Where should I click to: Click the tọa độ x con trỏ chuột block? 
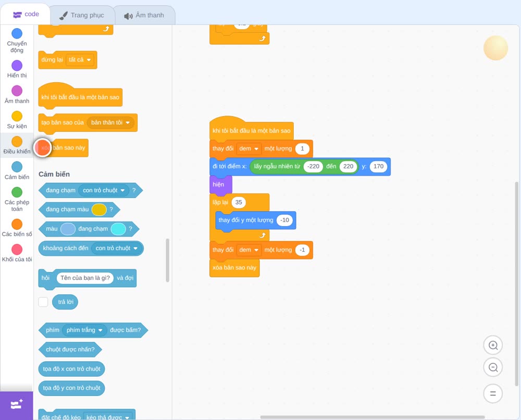pyautogui.click(x=71, y=369)
